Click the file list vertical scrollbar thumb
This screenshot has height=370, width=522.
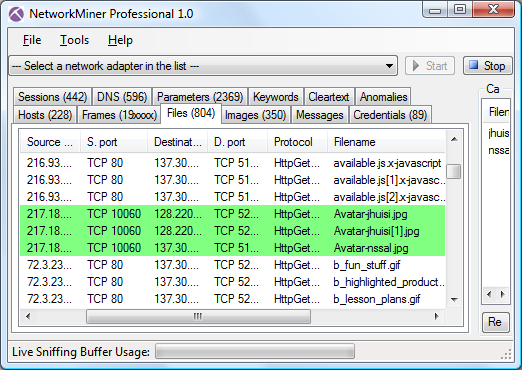point(454,171)
